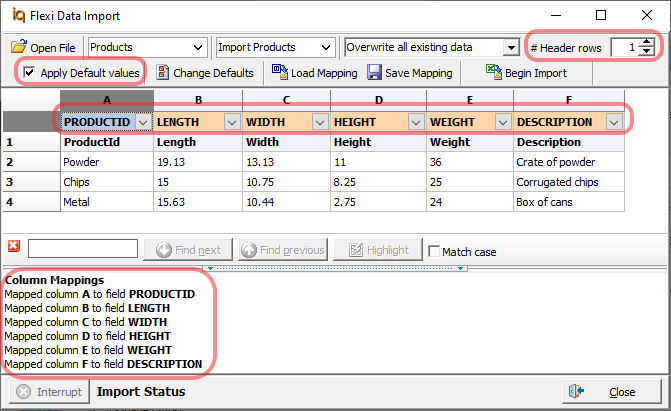The width and height of the screenshot is (671, 411).
Task: Click the Flexi Data Import app icon
Action: 19,15
